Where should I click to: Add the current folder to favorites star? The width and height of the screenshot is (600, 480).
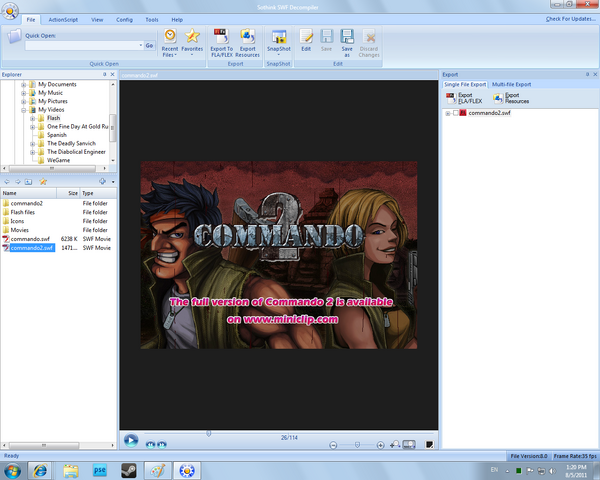43,181
